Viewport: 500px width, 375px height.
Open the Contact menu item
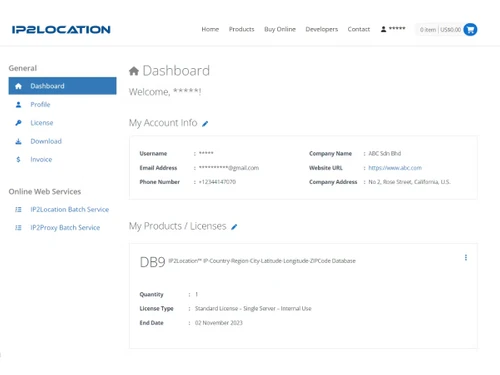click(359, 29)
